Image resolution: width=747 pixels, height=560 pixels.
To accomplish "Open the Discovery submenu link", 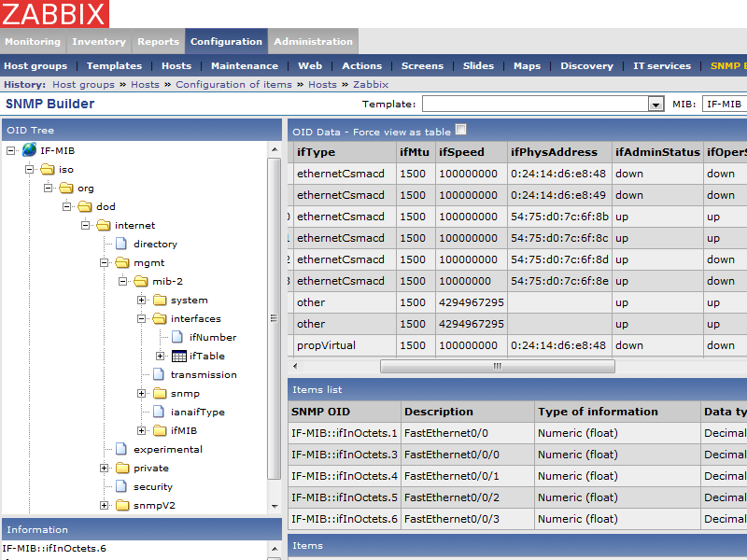I will (586, 65).
